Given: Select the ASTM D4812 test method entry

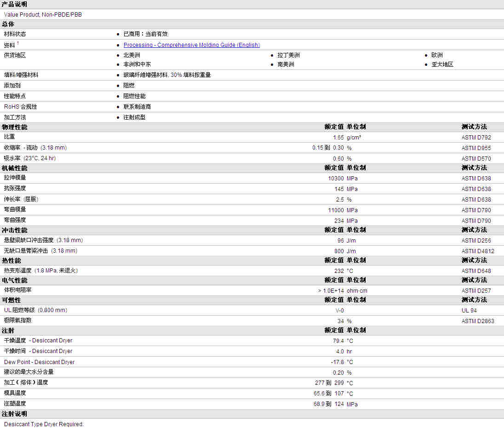Looking at the screenshot, I should [x=478, y=251].
